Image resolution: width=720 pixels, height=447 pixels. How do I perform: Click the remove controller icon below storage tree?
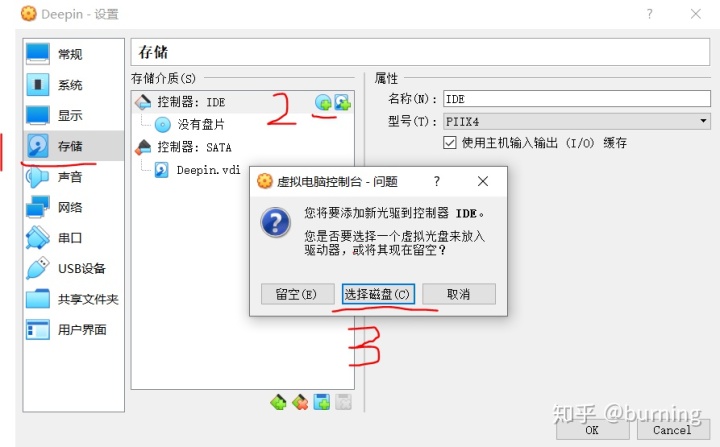point(300,402)
